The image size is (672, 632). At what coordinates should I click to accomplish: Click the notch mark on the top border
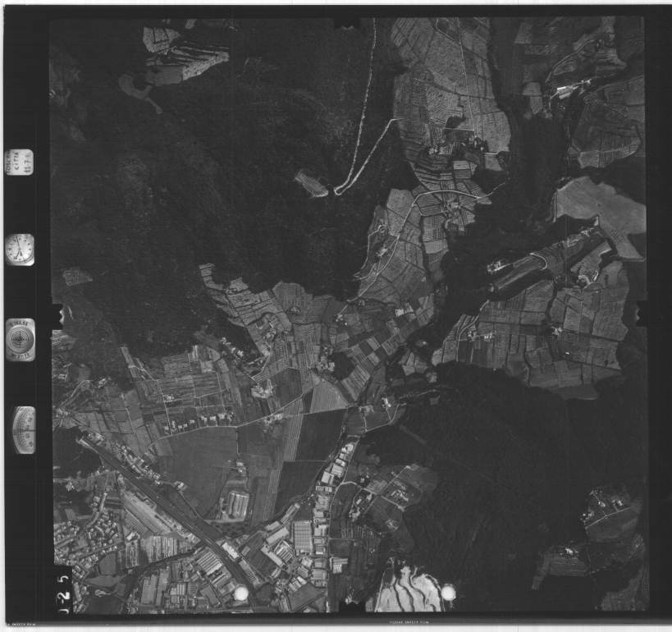tap(347, 24)
